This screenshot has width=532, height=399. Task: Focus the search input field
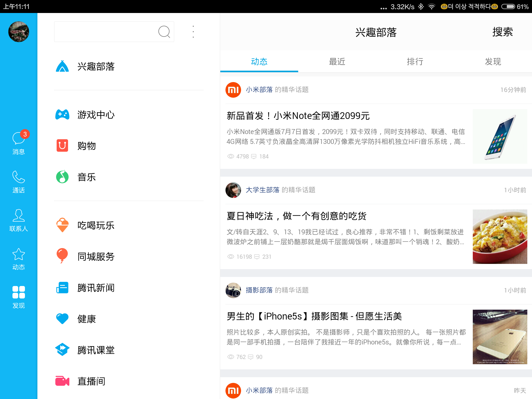(x=114, y=32)
